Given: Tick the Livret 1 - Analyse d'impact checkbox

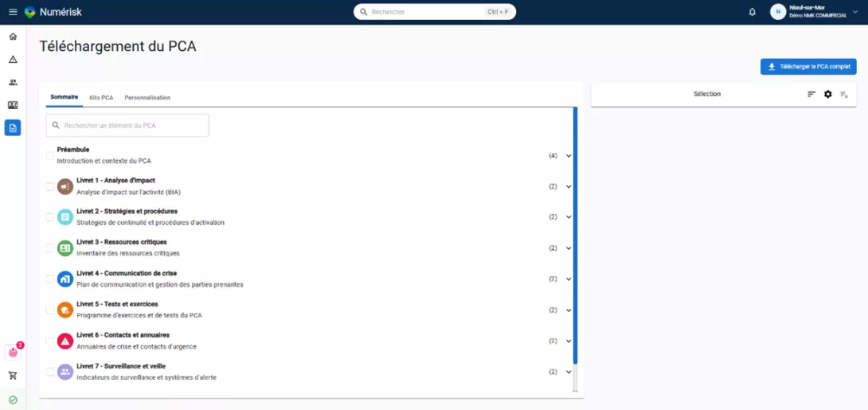Looking at the screenshot, I should pos(50,186).
